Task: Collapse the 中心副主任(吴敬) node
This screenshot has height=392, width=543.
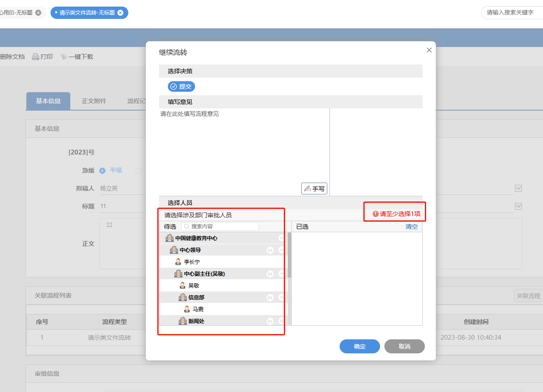Action: coord(282,273)
